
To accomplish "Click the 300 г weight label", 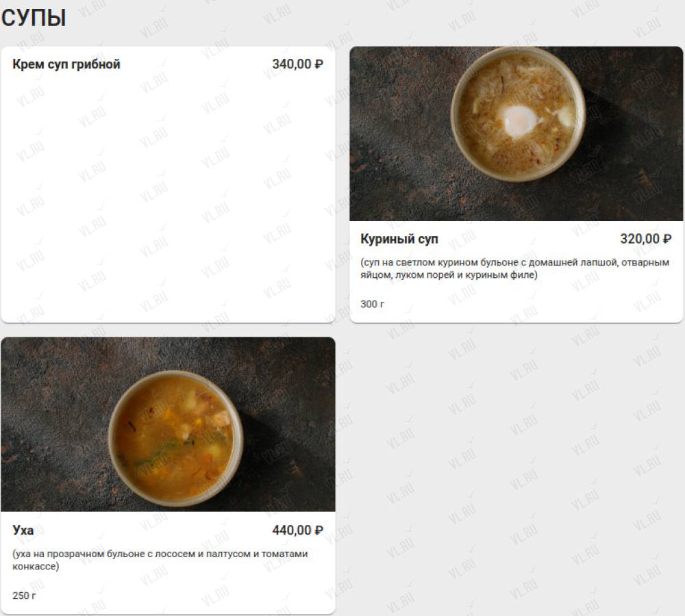I will tap(372, 304).
